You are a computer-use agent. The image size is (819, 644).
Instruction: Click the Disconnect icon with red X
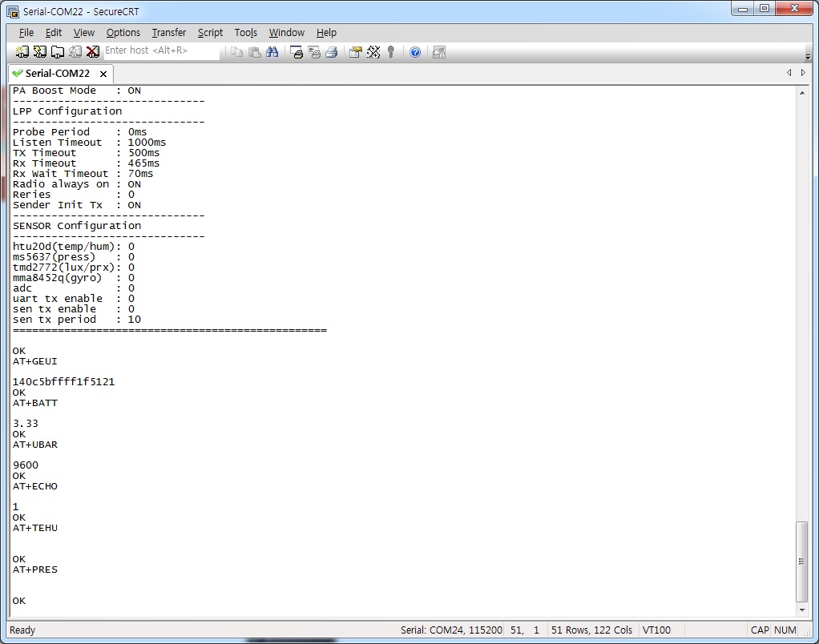[x=93, y=52]
